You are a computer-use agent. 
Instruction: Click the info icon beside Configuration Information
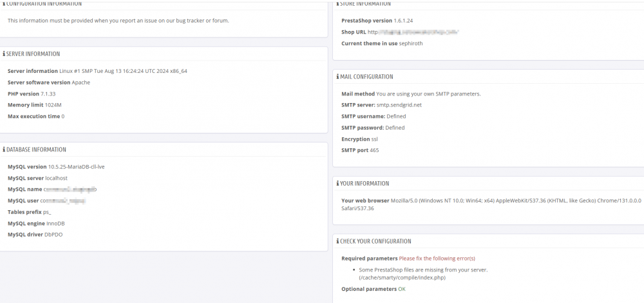[4, 4]
